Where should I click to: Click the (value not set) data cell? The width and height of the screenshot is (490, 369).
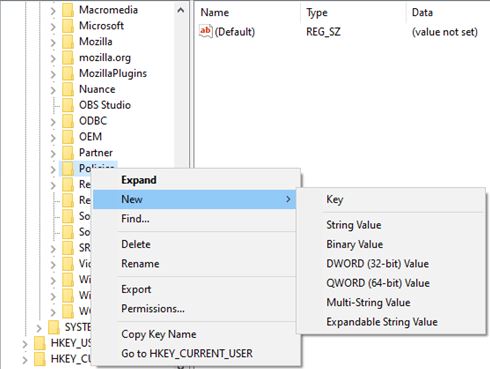445,32
